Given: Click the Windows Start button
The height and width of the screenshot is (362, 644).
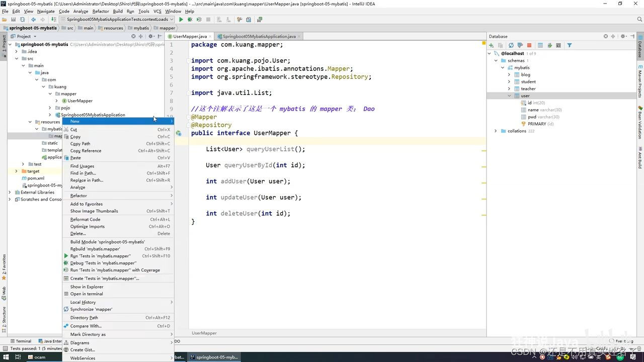Looking at the screenshot, I should tap(5, 357).
